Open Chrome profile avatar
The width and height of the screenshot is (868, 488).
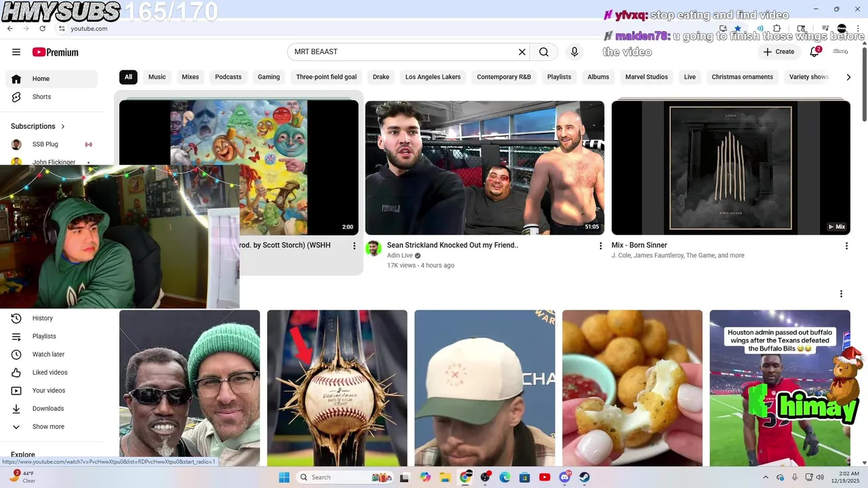coord(842,28)
